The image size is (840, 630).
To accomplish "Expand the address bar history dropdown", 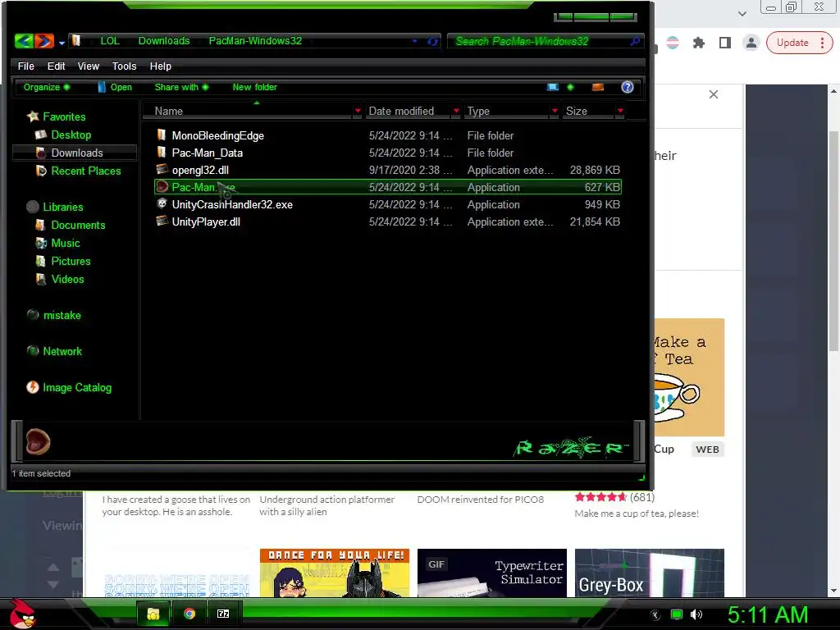I will (x=414, y=41).
